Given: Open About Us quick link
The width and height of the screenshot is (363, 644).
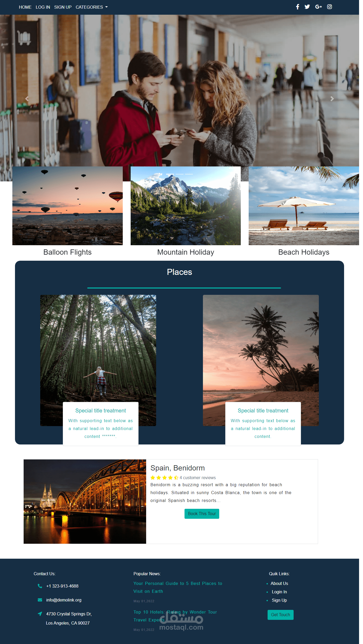Looking at the screenshot, I should (279, 583).
